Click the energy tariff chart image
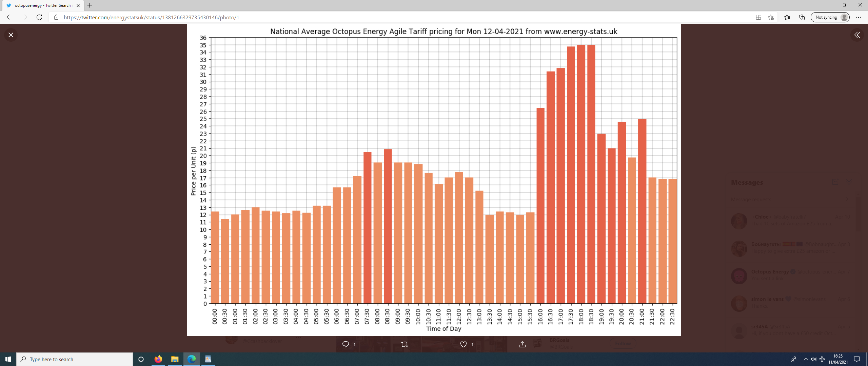The height and width of the screenshot is (366, 868). [434, 180]
